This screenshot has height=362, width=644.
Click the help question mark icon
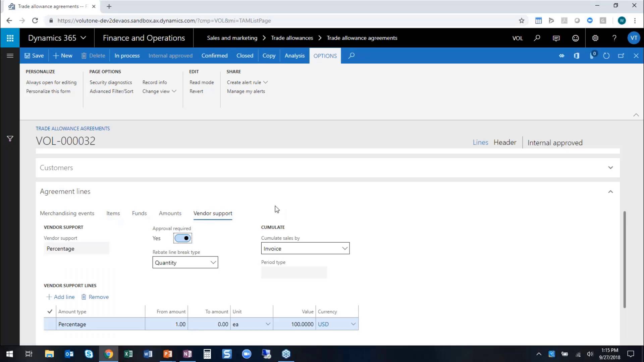click(x=614, y=38)
